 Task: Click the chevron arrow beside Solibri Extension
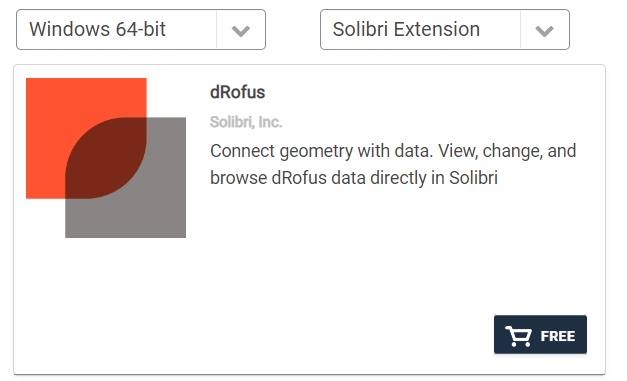545,30
